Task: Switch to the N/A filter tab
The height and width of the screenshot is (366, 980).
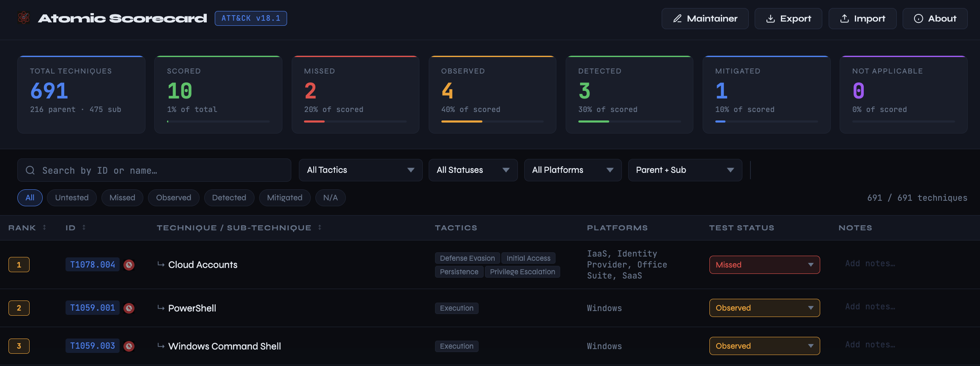Action: 330,198
